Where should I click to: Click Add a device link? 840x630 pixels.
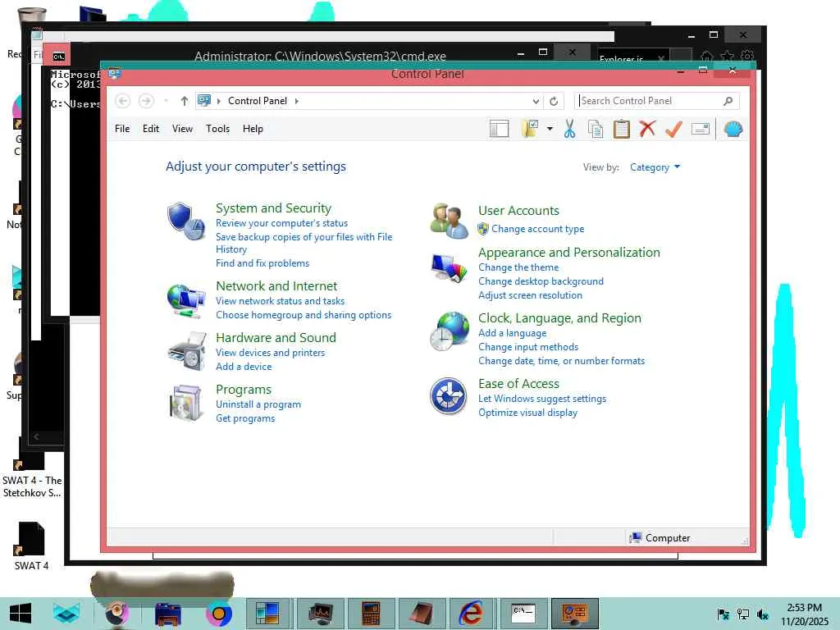click(244, 367)
